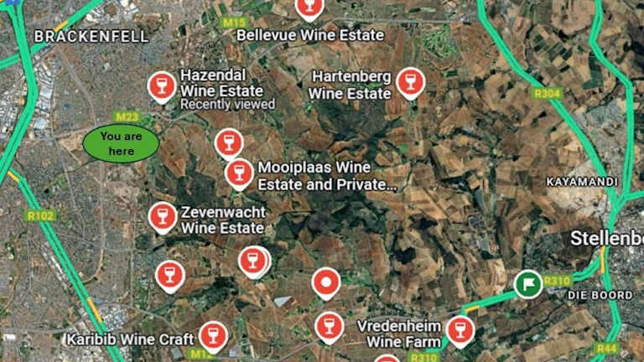The width and height of the screenshot is (644, 362).
Task: Click the Brackenfell area label
Action: [91, 37]
